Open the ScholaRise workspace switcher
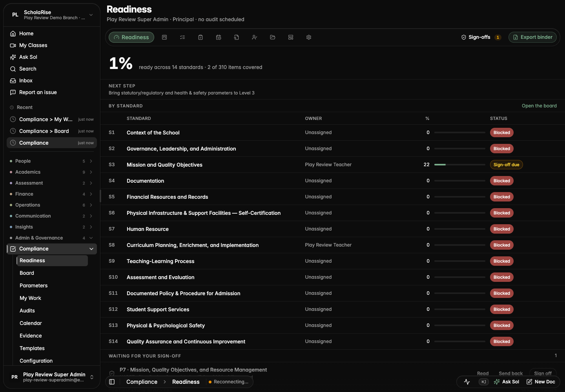This screenshot has width=565, height=392. pyautogui.click(x=52, y=15)
